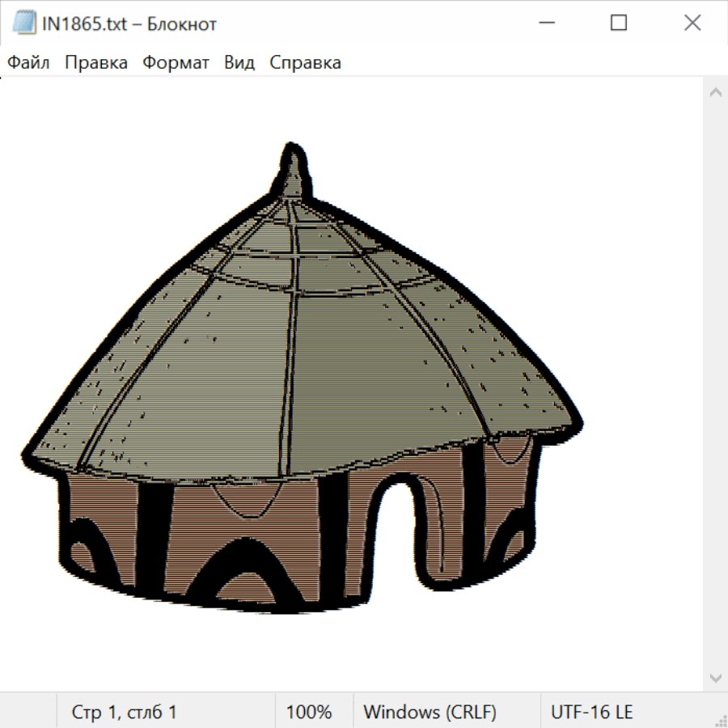Maximize the Блокнот window
This screenshot has height=728, width=728.
[619, 23]
